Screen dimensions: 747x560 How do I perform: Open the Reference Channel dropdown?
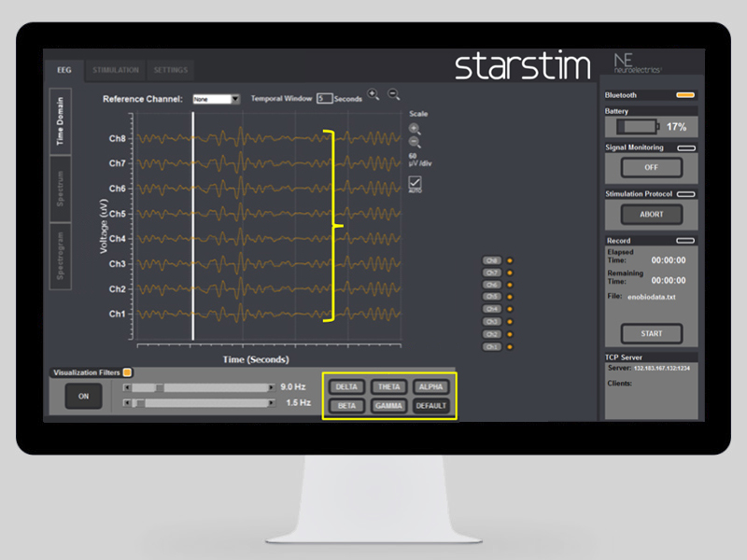[x=216, y=99]
